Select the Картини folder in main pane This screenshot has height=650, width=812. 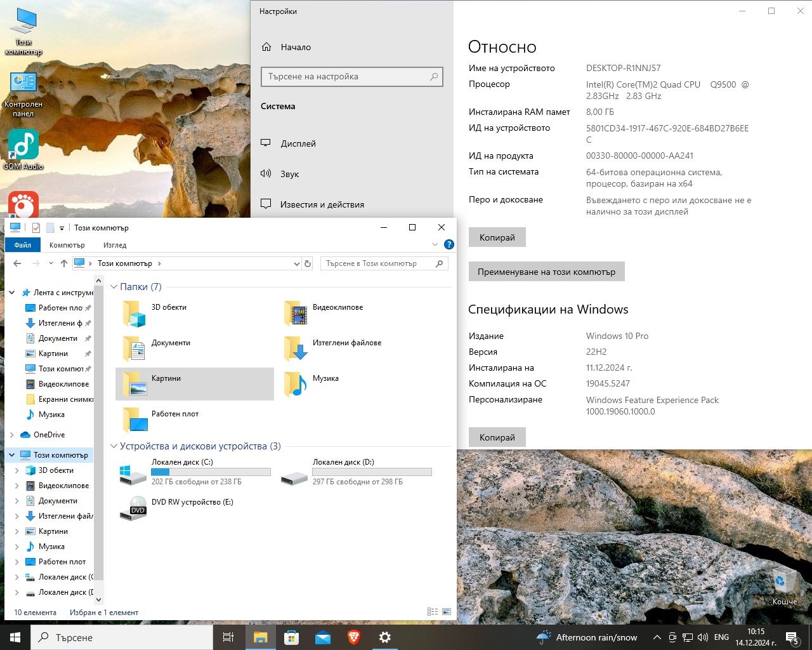tap(195, 384)
